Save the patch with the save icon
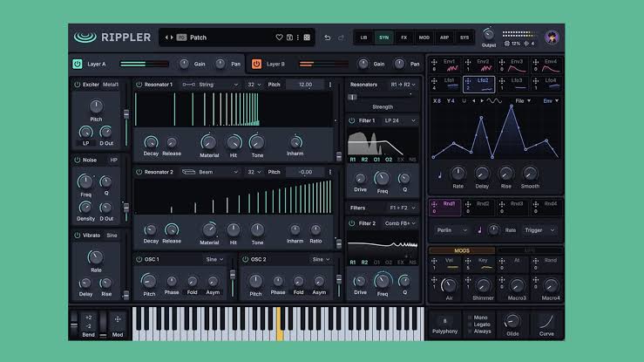The image size is (644, 362). [x=289, y=38]
